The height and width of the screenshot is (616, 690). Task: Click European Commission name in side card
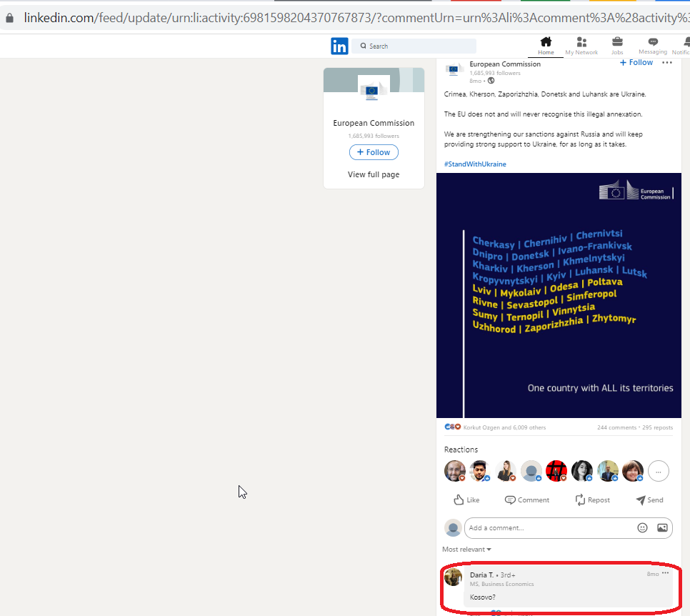[x=374, y=123]
